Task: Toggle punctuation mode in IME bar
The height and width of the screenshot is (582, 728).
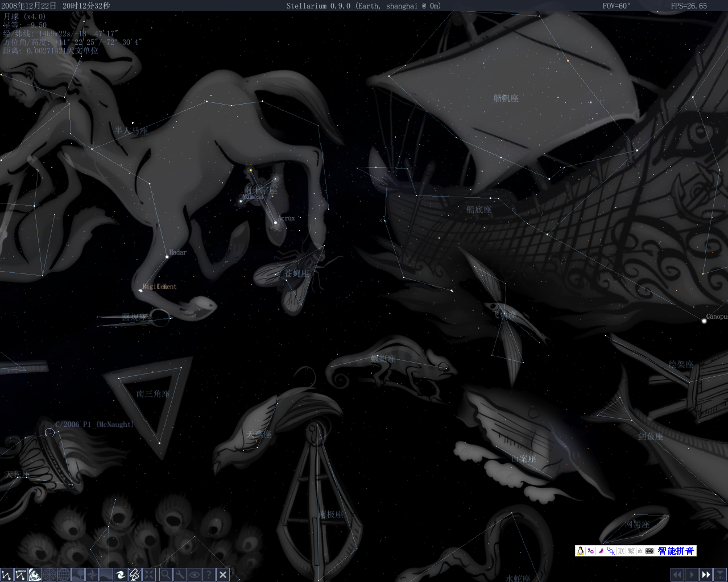Action: click(x=590, y=551)
